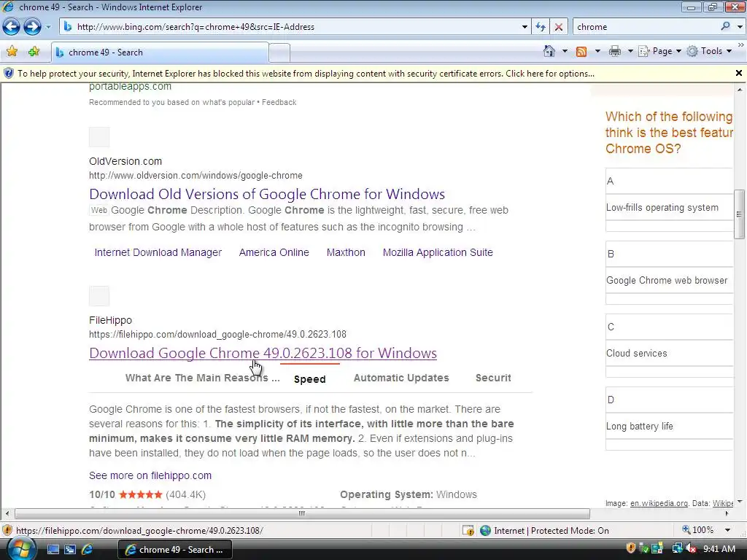This screenshot has height=560, width=747.
Task: Click the security information bar message
Action: 306,74
